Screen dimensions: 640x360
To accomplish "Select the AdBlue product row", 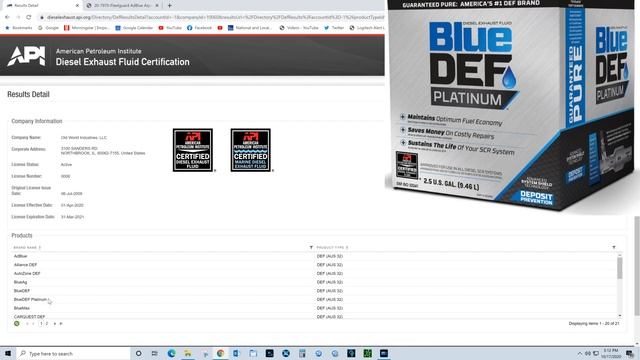I will click(x=314, y=256).
